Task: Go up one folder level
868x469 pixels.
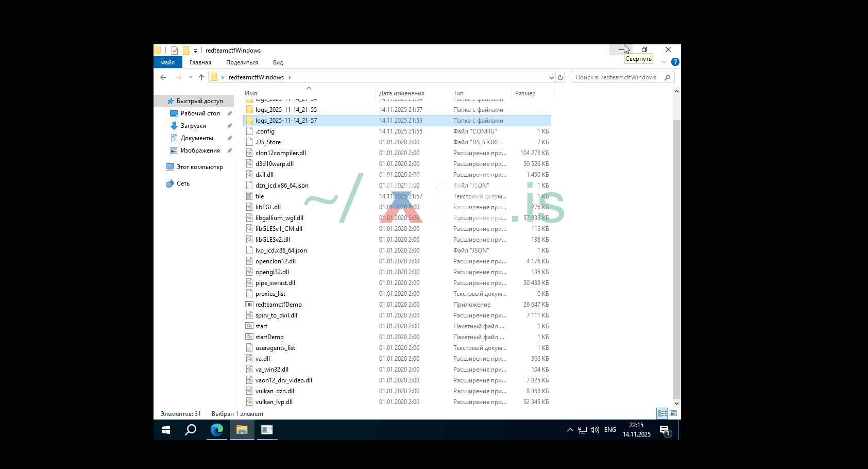Action: [201, 77]
